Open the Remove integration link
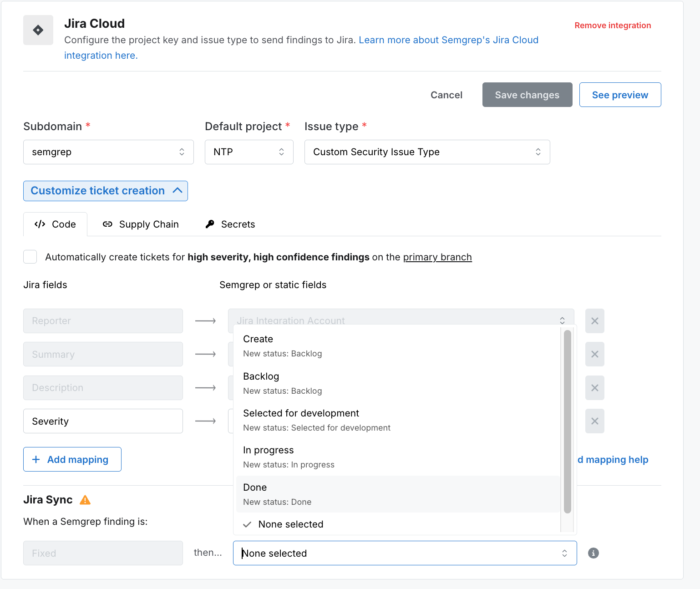The width and height of the screenshot is (700, 589). pos(613,25)
